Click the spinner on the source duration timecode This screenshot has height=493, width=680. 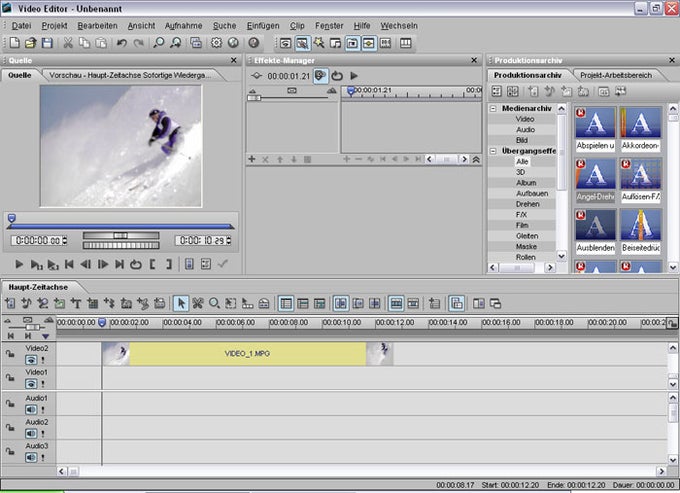[229, 240]
